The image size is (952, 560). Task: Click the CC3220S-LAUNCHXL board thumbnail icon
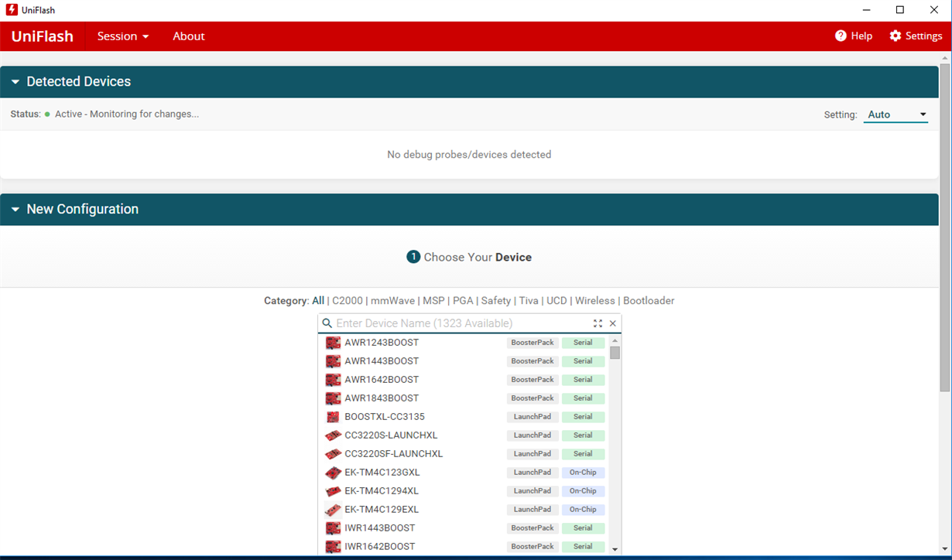coord(333,435)
